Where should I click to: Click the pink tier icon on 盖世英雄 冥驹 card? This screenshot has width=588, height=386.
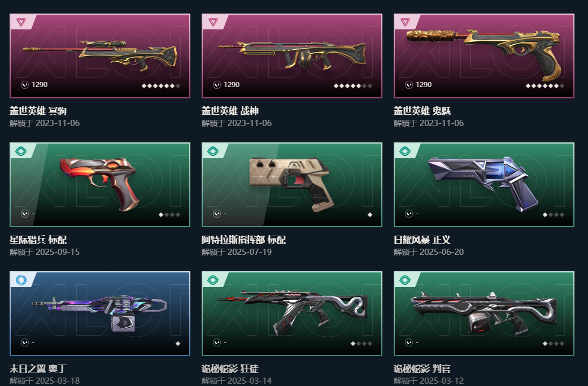[21, 22]
